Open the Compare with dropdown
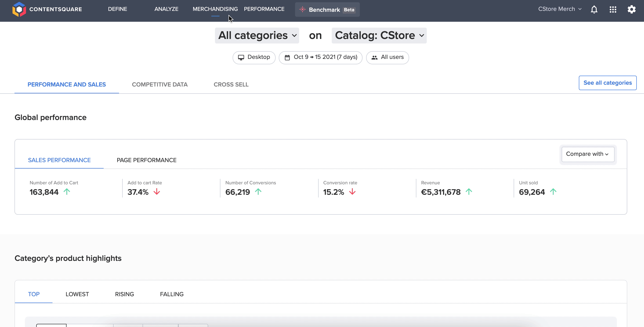 tap(588, 154)
